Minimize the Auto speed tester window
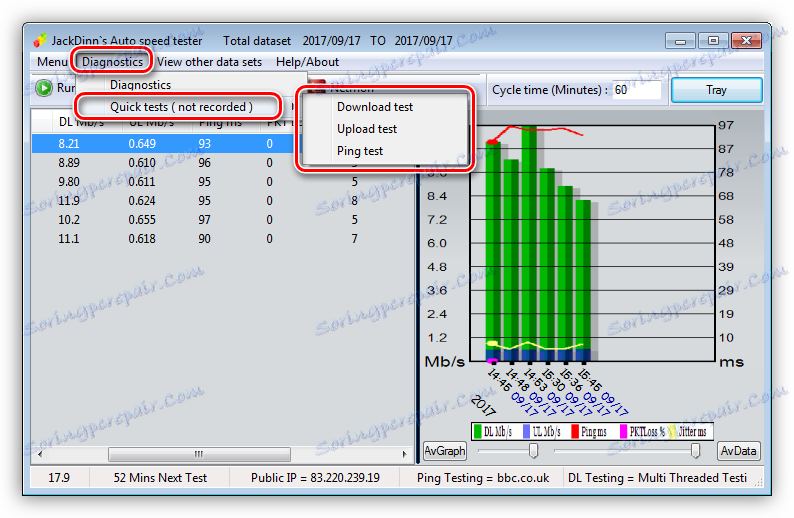Viewport: 794px width, 518px height. click(681, 41)
